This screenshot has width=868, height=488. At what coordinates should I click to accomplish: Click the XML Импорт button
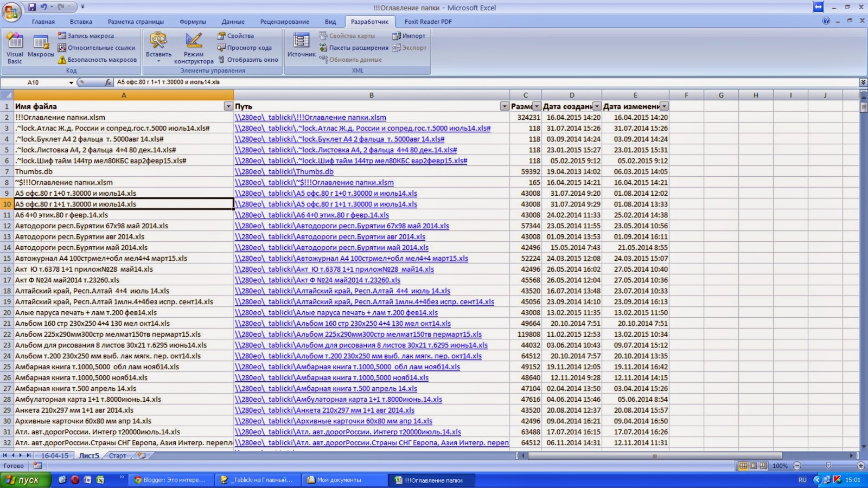click(409, 36)
